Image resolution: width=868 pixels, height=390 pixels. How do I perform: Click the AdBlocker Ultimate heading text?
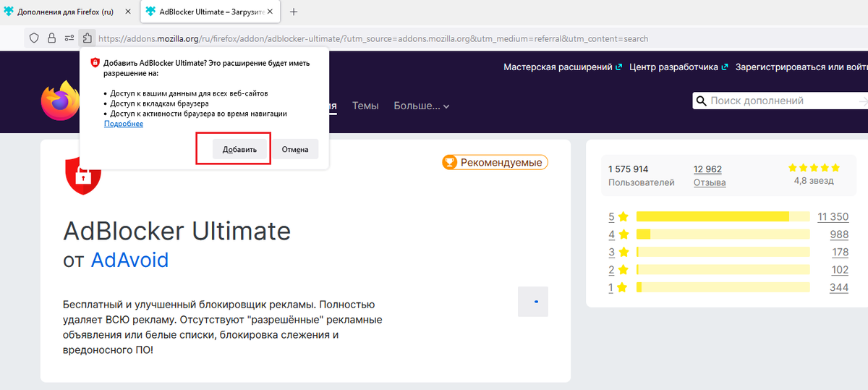[x=177, y=231]
